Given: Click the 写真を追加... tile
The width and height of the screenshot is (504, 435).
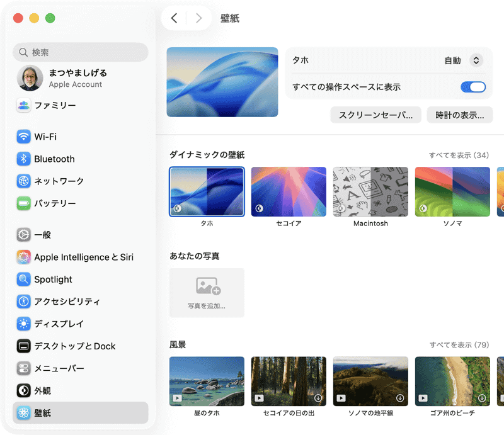Looking at the screenshot, I should coord(207,293).
